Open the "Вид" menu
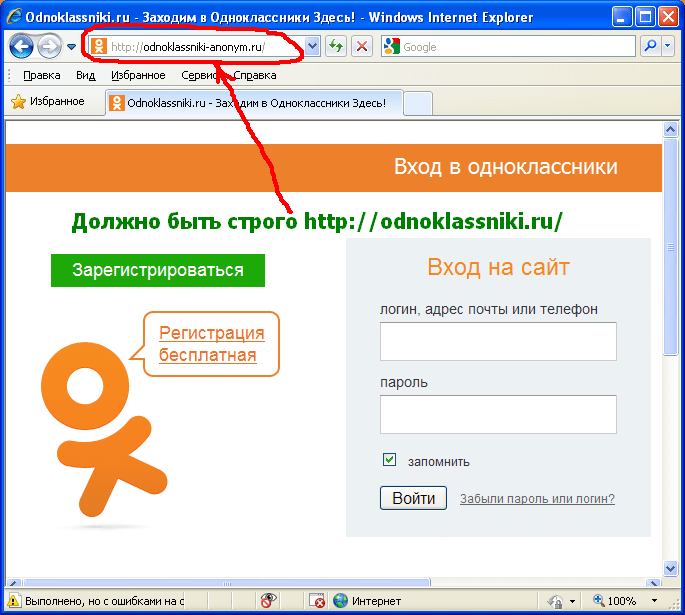Image resolution: width=685 pixels, height=615 pixels. point(85,75)
